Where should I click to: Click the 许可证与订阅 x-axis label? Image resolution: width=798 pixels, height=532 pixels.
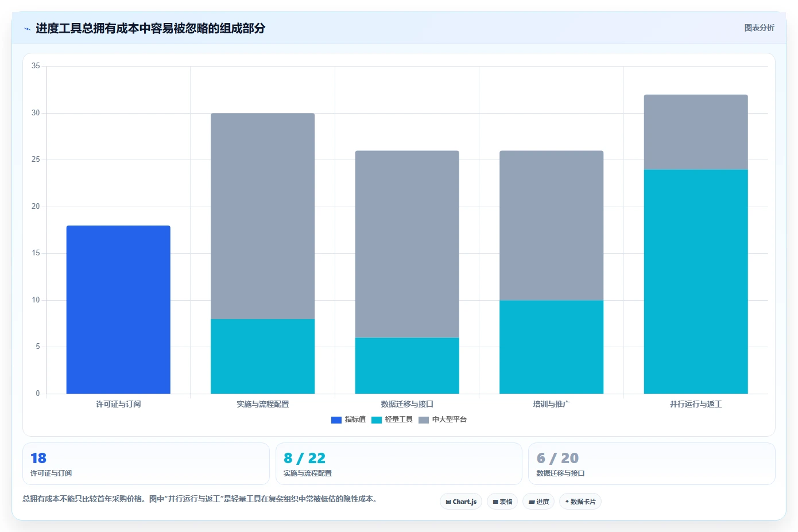[x=118, y=404]
